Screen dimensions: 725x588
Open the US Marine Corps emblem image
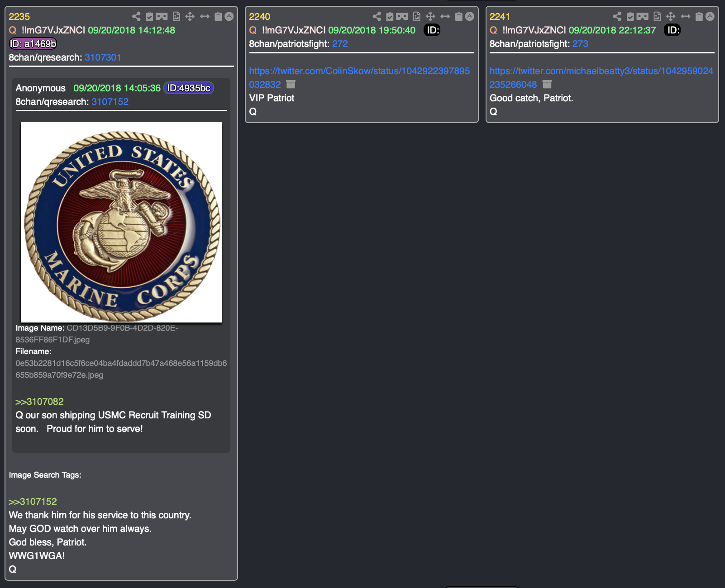[x=121, y=222]
